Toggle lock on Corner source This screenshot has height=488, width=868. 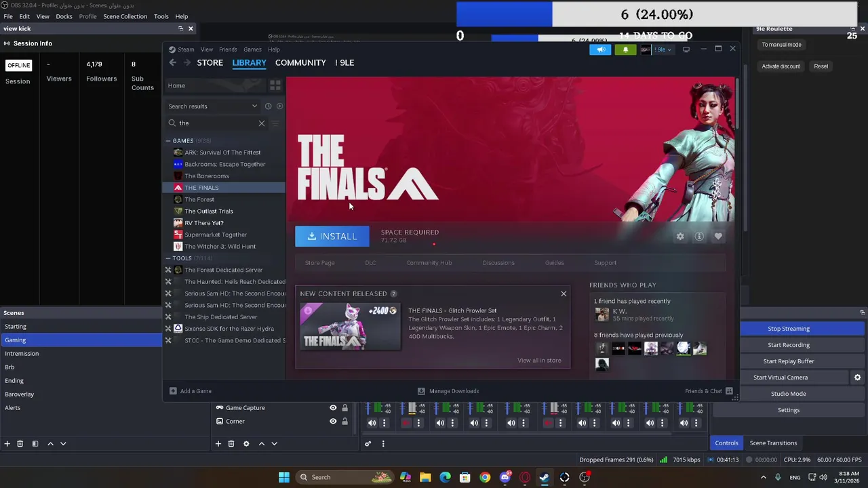344,422
